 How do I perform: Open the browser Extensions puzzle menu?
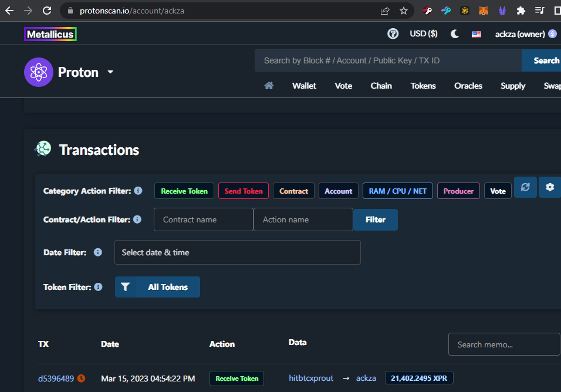(x=521, y=11)
